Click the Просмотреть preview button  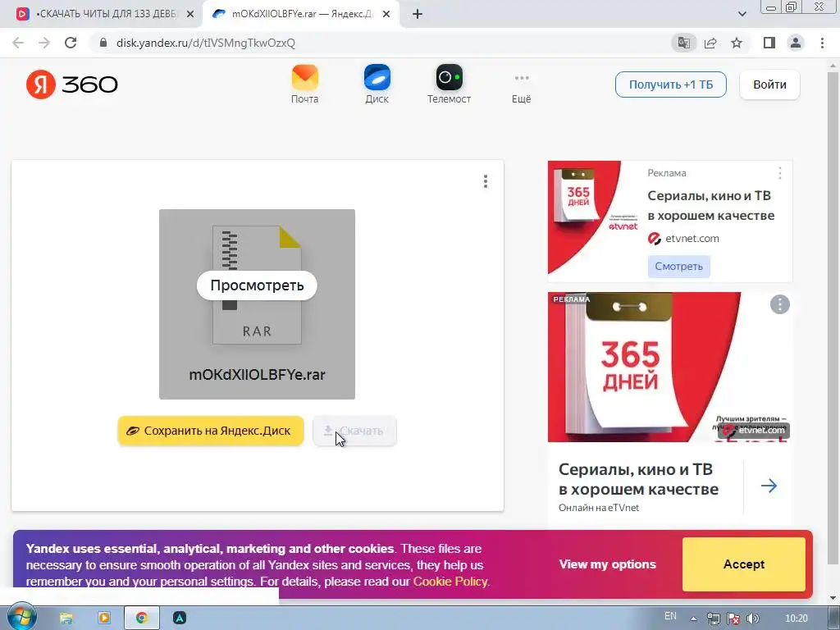257,285
